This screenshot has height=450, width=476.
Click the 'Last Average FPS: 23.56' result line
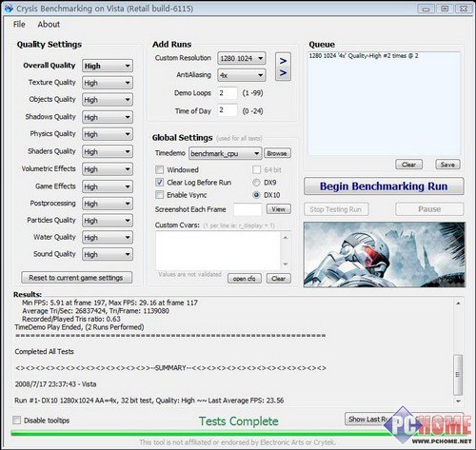pos(149,401)
